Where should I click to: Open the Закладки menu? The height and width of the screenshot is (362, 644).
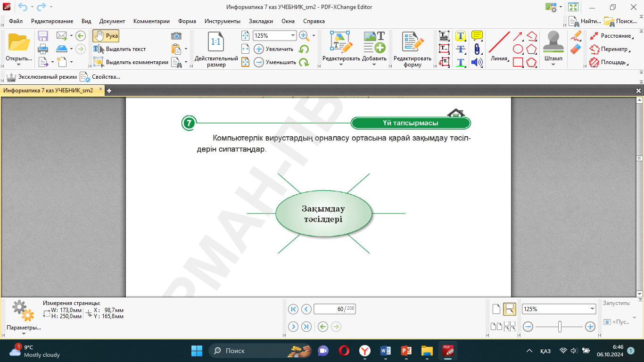[x=261, y=21]
